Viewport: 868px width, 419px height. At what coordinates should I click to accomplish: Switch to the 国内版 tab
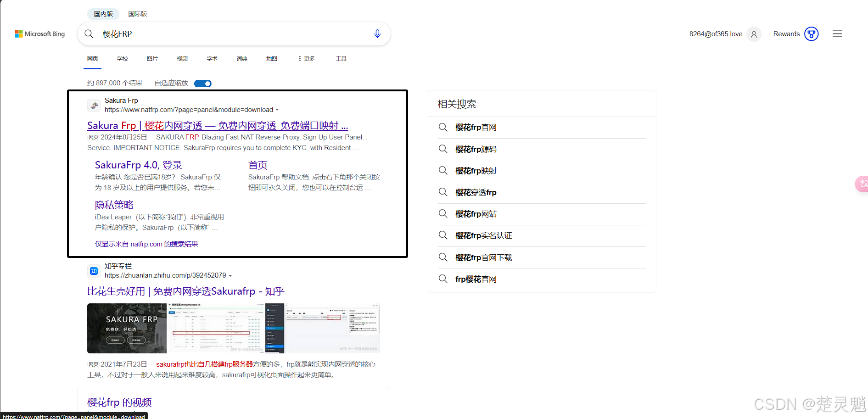pyautogui.click(x=103, y=14)
